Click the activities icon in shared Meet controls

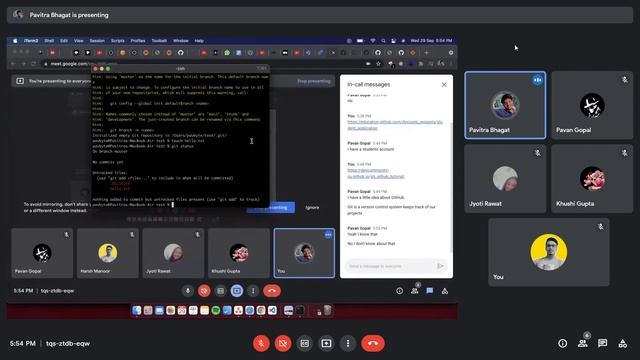tap(445, 291)
